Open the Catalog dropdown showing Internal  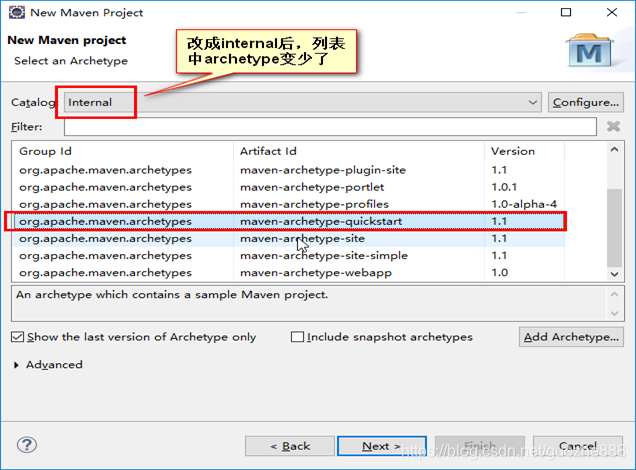click(x=303, y=102)
